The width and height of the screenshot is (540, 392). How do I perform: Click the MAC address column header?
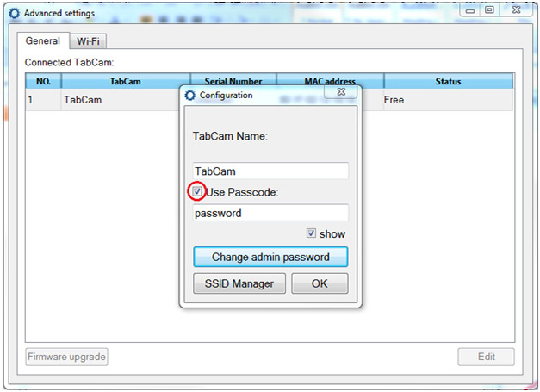(330, 80)
